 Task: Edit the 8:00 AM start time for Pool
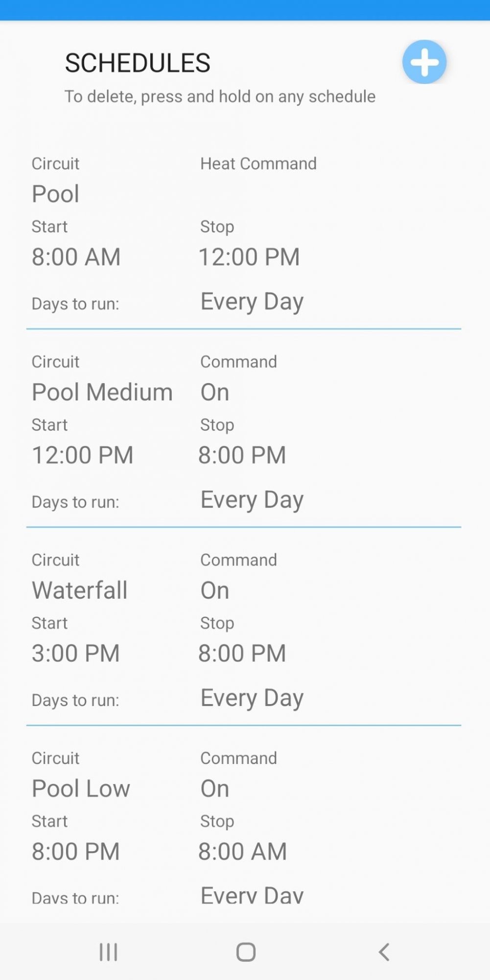click(76, 257)
